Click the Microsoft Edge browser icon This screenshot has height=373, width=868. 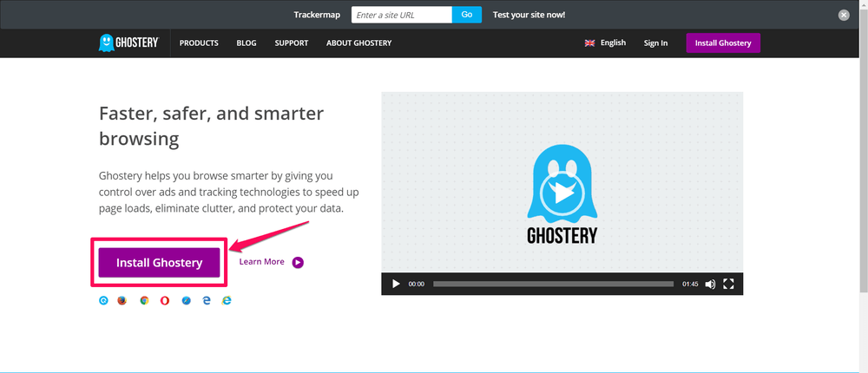click(x=207, y=300)
